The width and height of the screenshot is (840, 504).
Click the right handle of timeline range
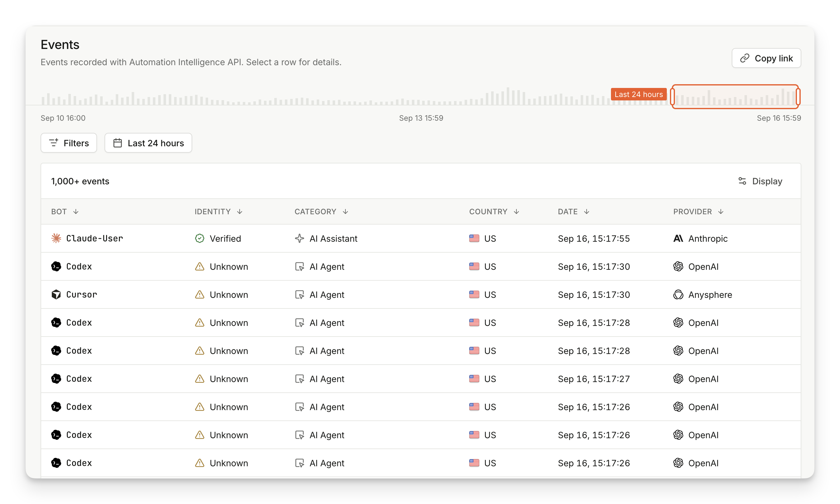(798, 97)
